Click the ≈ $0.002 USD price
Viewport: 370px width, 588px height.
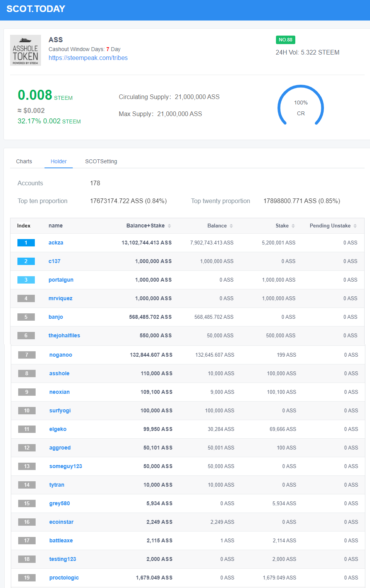31,111
